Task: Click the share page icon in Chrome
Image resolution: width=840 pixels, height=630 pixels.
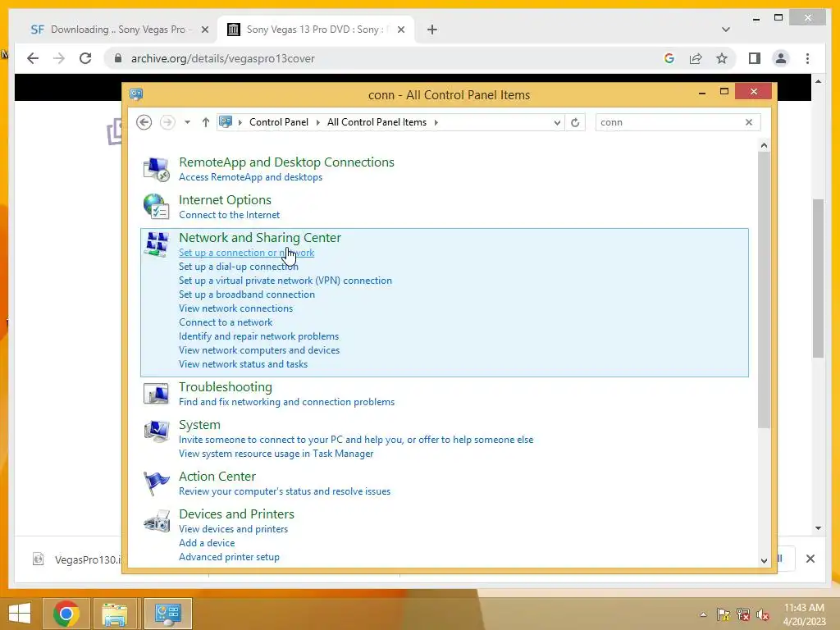Action: [x=696, y=58]
